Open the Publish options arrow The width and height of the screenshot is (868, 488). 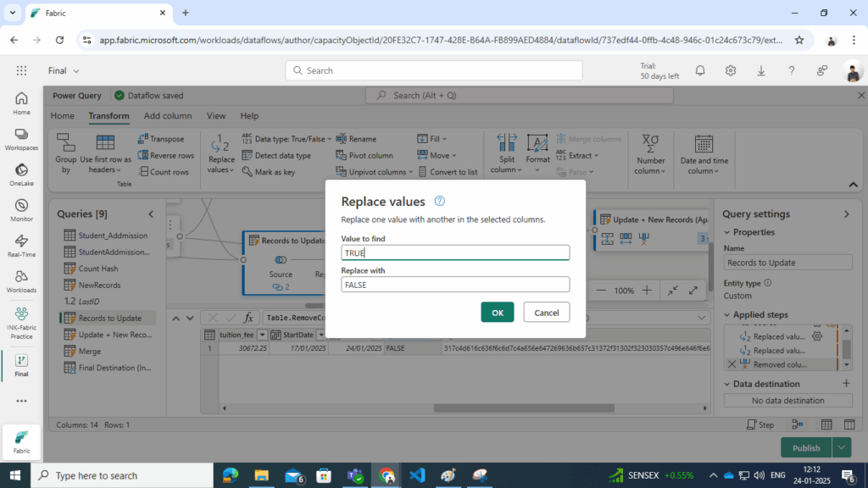tap(842, 447)
